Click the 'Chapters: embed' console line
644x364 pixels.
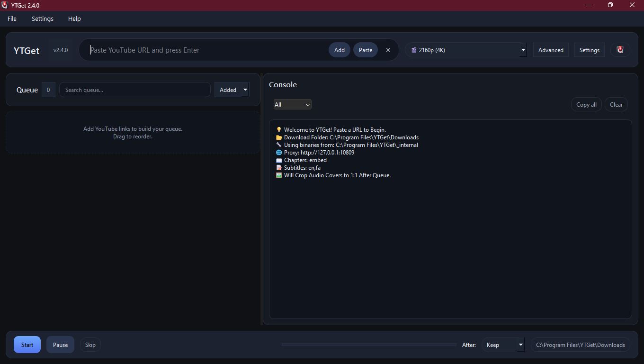coord(301,160)
